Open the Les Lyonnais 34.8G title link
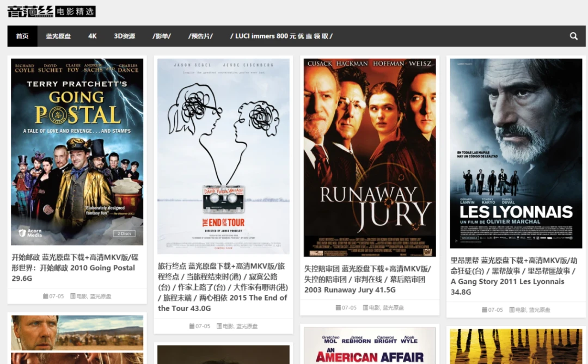 tap(514, 276)
